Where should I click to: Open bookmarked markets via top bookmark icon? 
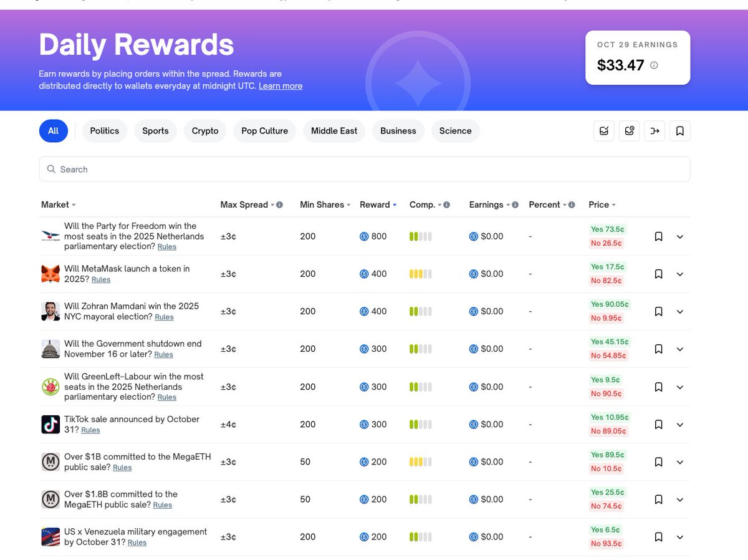[x=680, y=131]
